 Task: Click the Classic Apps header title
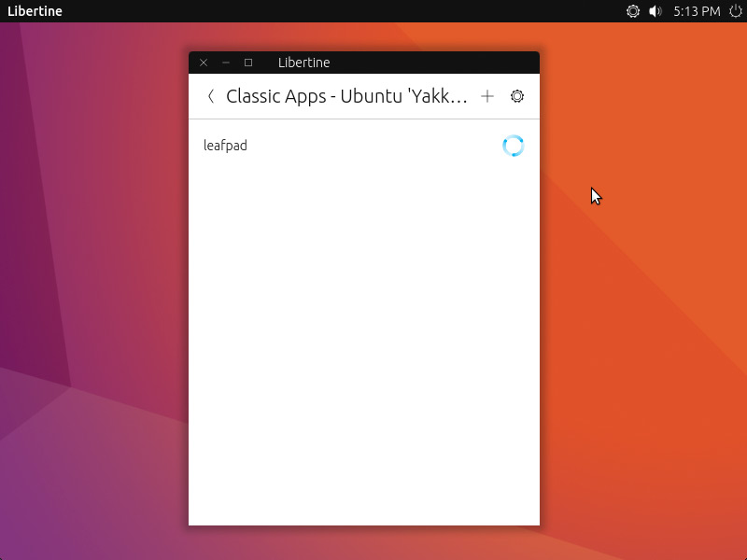point(346,96)
